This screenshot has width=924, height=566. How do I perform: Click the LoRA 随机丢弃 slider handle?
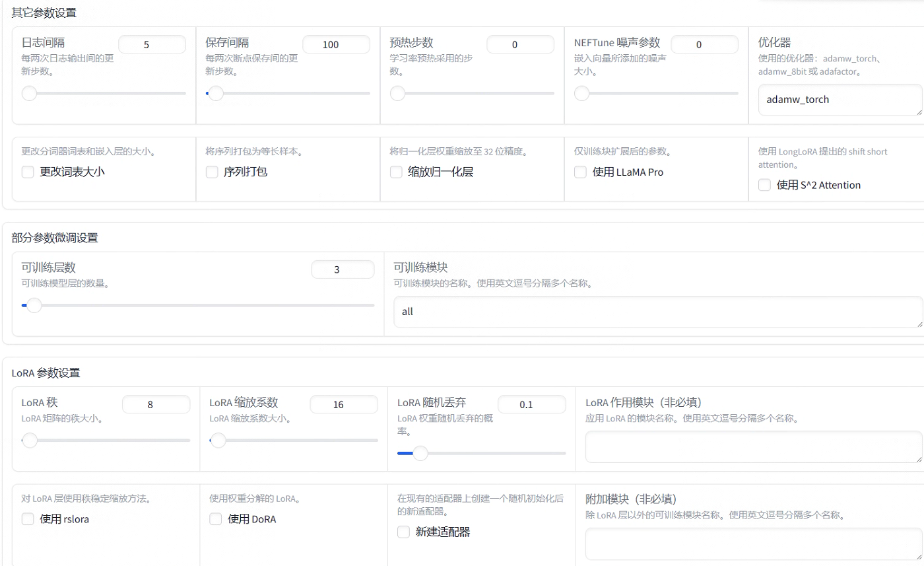pyautogui.click(x=420, y=453)
